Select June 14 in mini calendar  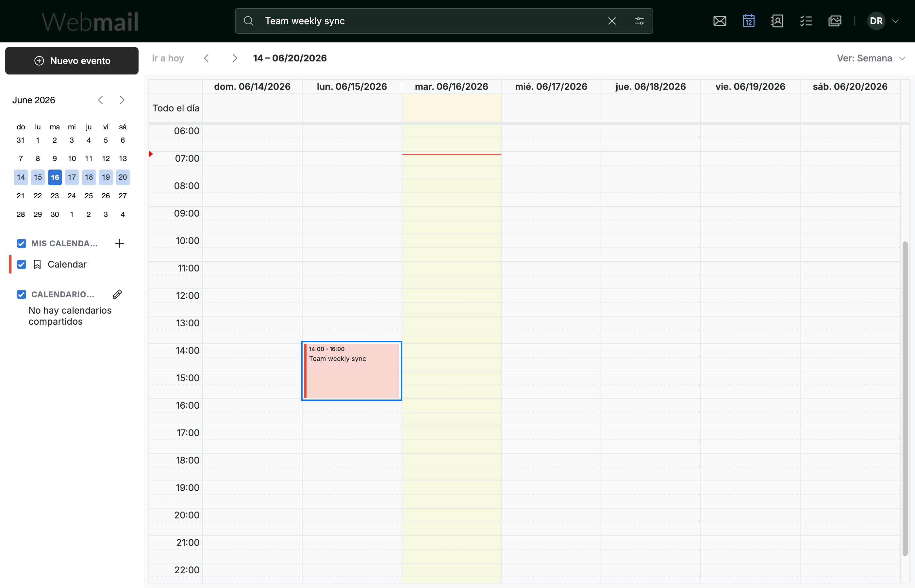21,177
